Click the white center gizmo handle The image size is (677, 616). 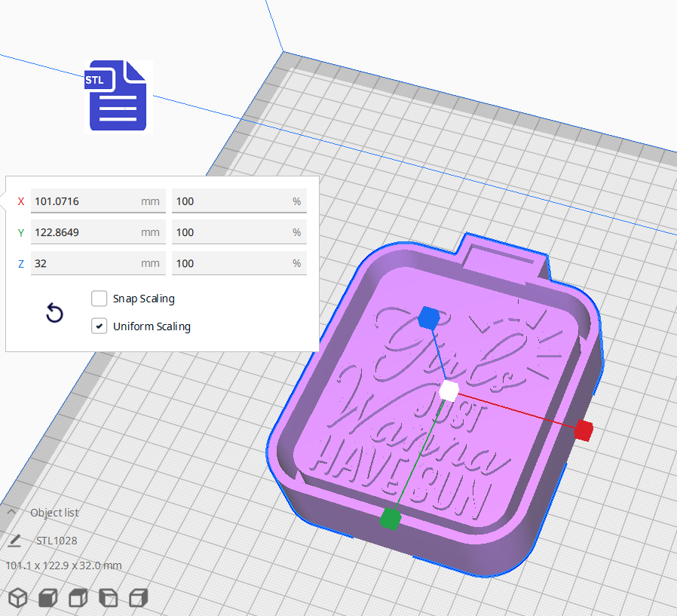coord(449,390)
